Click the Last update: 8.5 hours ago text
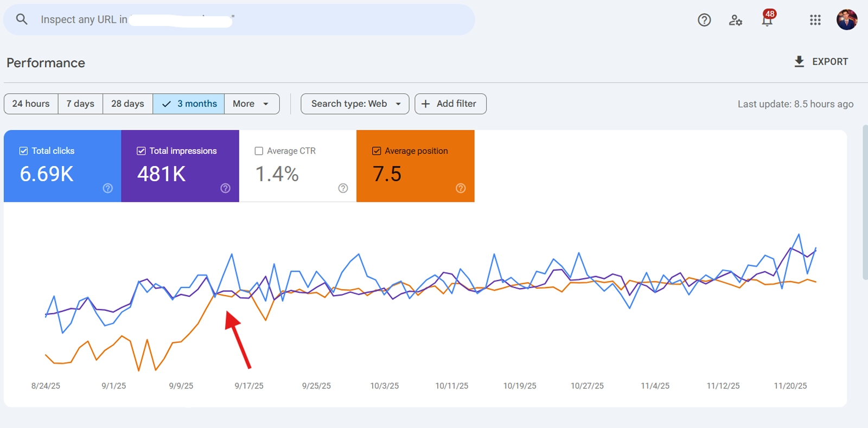Viewport: 868px width, 428px height. (795, 104)
